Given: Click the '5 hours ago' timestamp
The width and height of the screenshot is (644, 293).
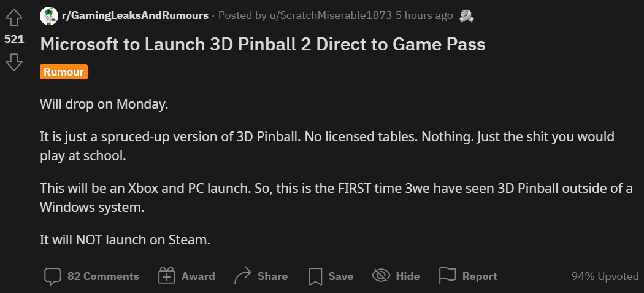Looking at the screenshot, I should pyautogui.click(x=424, y=16).
